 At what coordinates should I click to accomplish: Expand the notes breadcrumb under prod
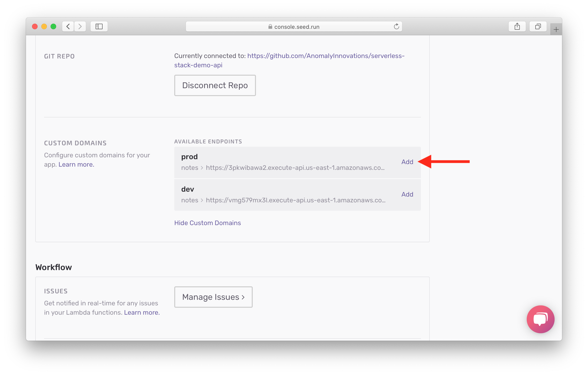190,168
